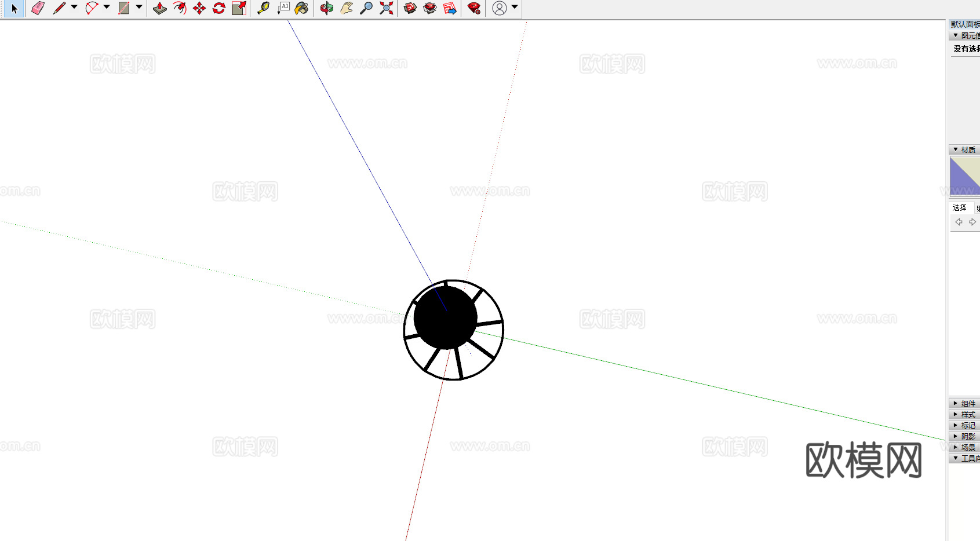The height and width of the screenshot is (541, 980).
Task: Click the user account sign-in icon
Action: tap(499, 8)
